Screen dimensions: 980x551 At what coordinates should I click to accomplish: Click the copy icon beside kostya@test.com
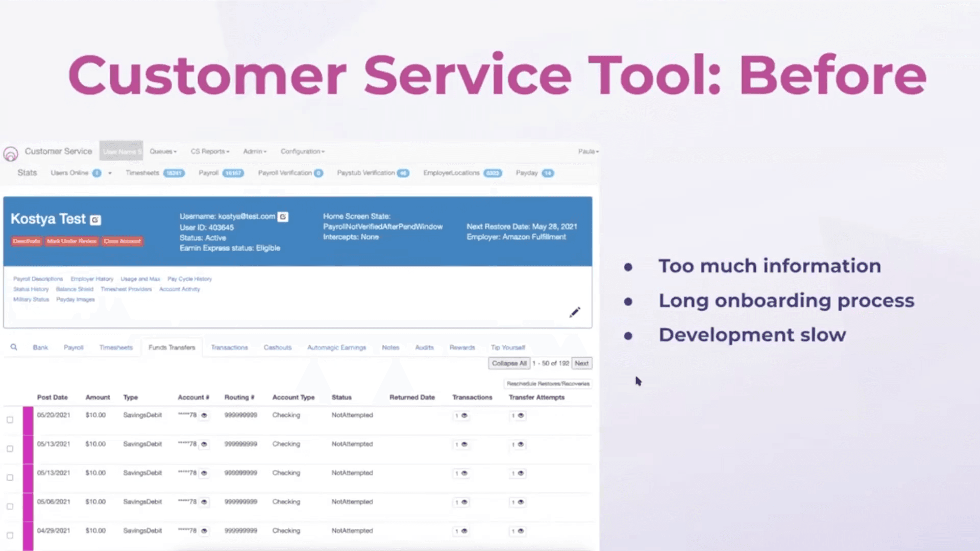click(283, 216)
